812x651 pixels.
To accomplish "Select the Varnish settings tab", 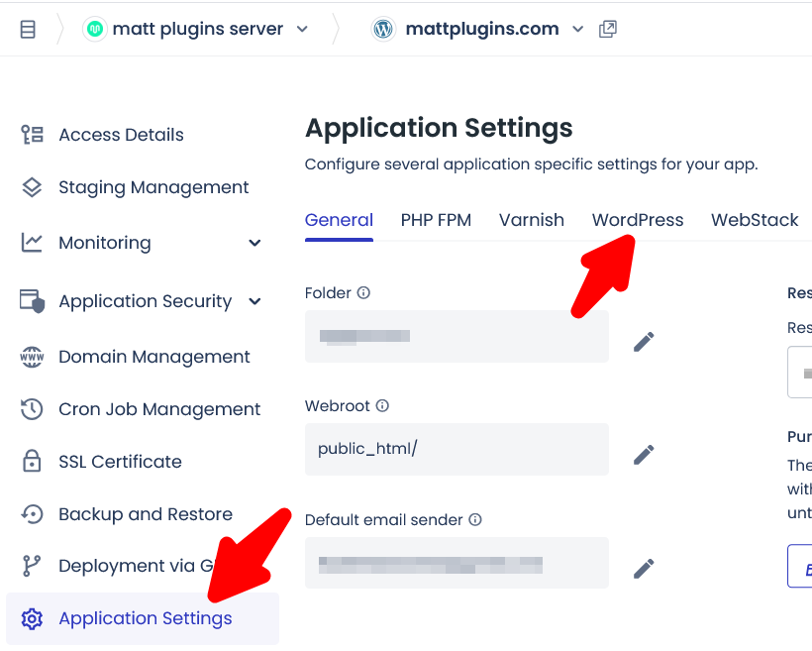I will click(532, 220).
